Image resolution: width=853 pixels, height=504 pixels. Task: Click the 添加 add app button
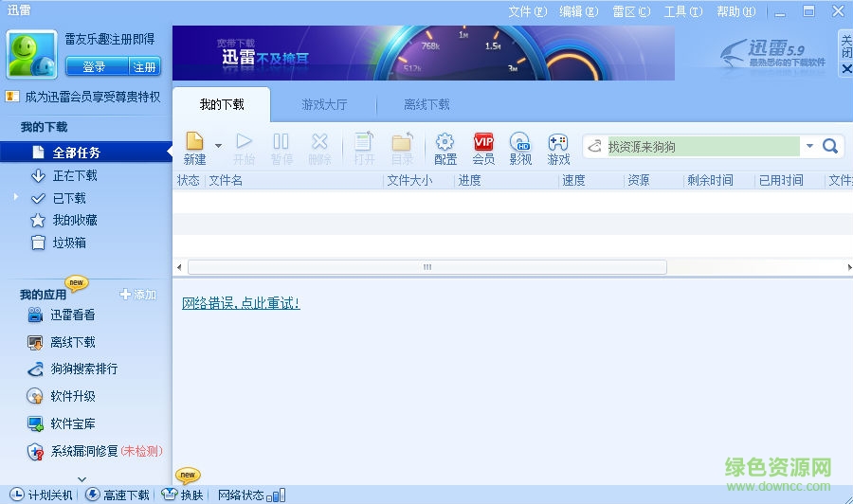138,294
